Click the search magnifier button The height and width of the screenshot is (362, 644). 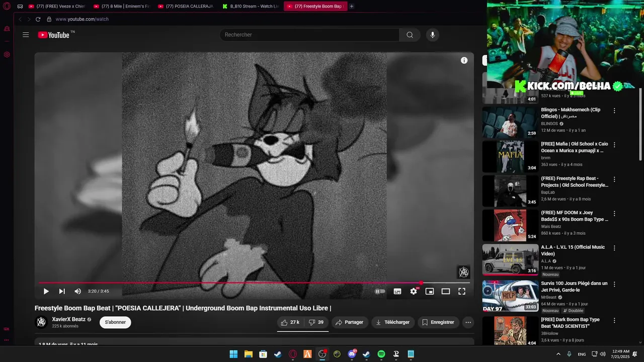click(x=410, y=35)
